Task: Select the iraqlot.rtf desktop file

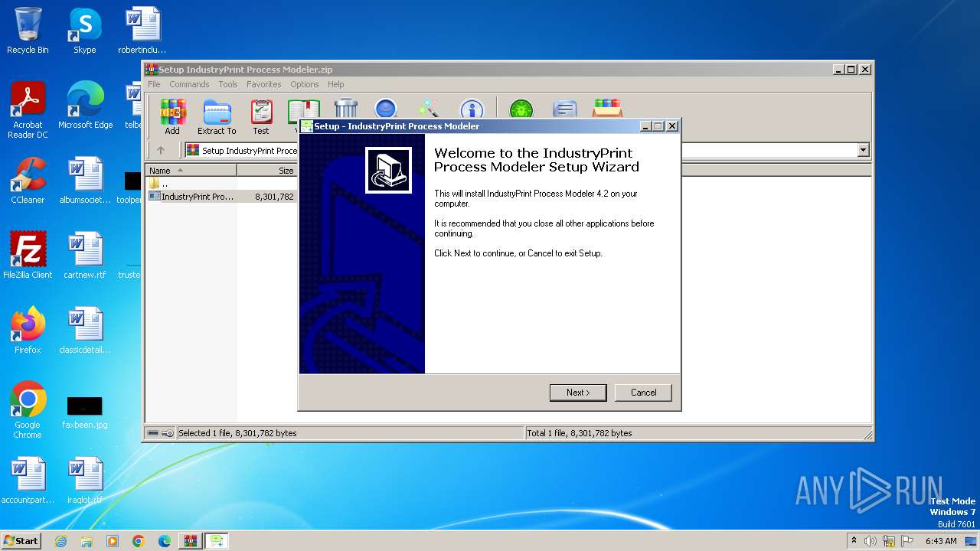Action: tap(85, 481)
